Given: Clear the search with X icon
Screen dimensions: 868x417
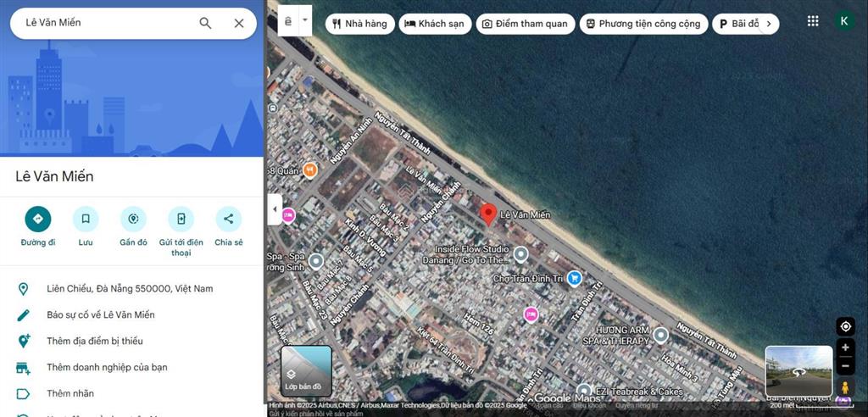Looking at the screenshot, I should pos(239,23).
